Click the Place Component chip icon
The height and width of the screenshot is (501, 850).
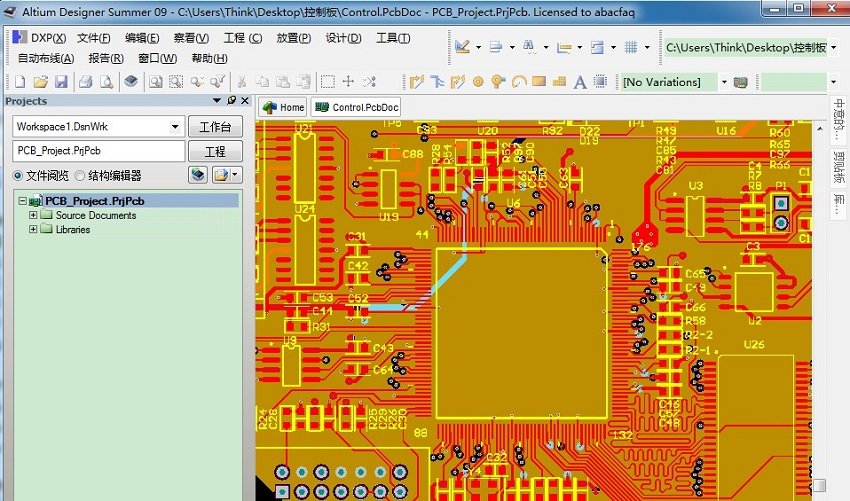[600, 81]
